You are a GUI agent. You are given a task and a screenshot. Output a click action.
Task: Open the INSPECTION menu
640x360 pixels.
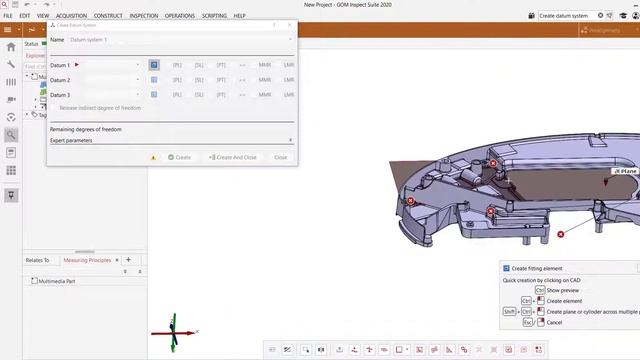click(x=144, y=16)
